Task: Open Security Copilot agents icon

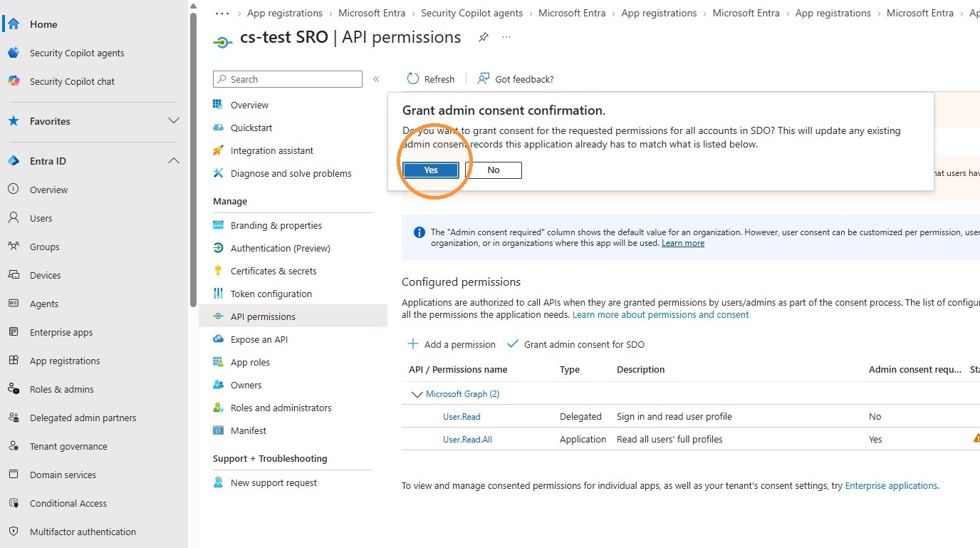Action: tap(14, 53)
